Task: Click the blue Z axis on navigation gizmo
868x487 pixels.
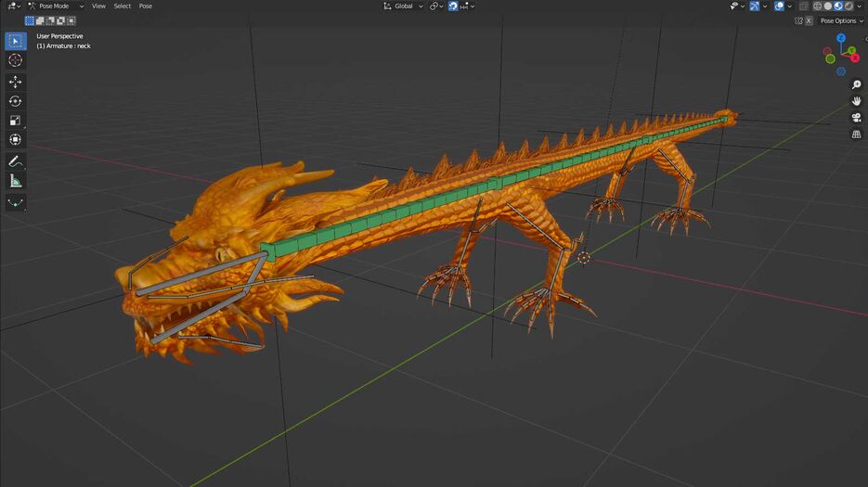Action: point(841,39)
